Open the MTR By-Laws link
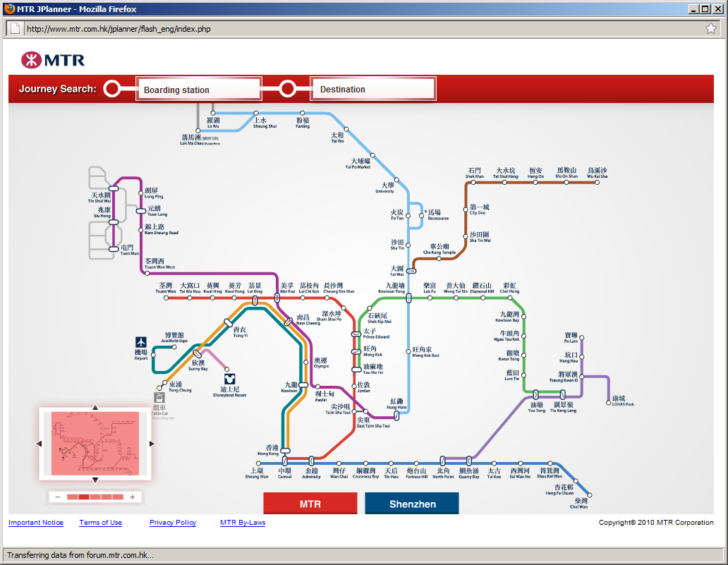Screen dimensions: 728x565 [x=243, y=522]
